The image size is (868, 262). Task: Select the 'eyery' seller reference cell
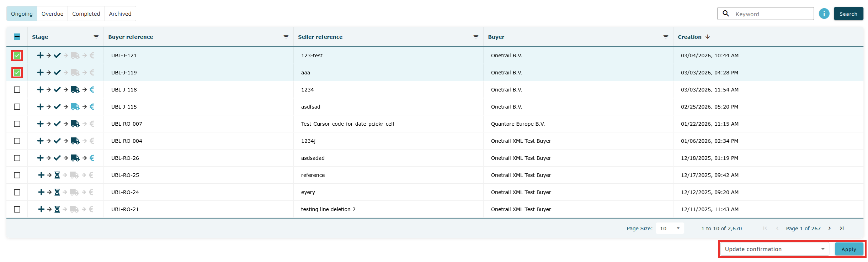(388, 192)
